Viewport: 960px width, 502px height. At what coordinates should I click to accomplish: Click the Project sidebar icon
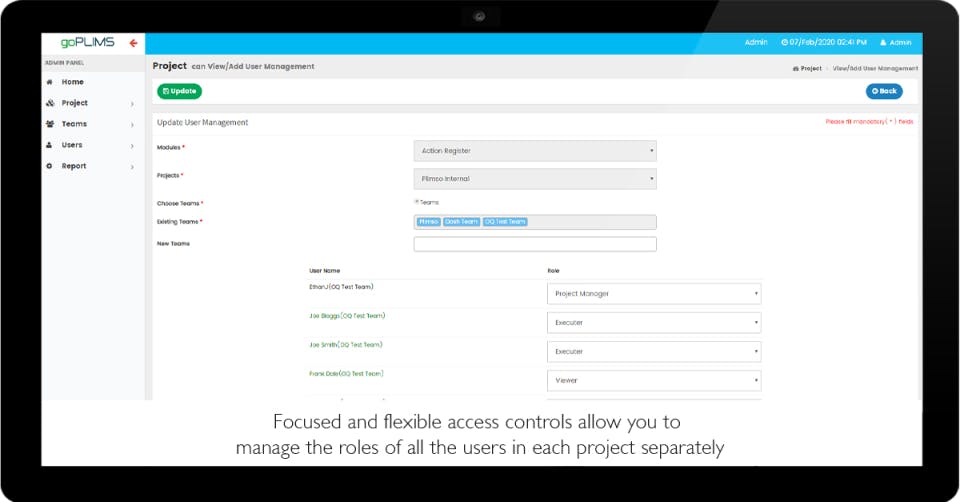pos(50,103)
